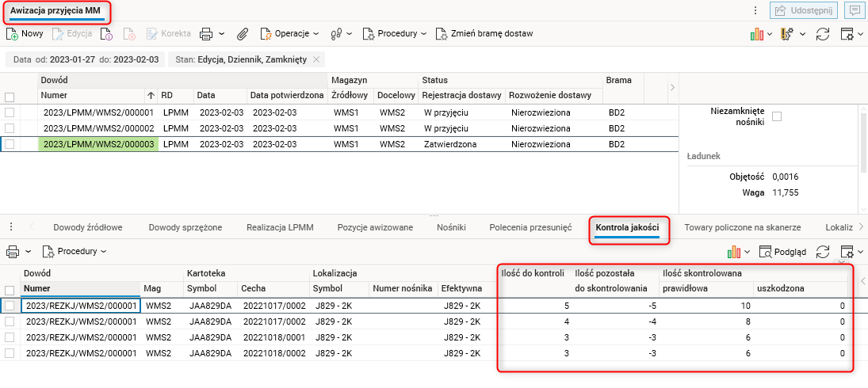Viewport: 868px width, 388px height.
Task: Check the row for 2023/LPMM/WMS2/000001
Action: pos(10,112)
